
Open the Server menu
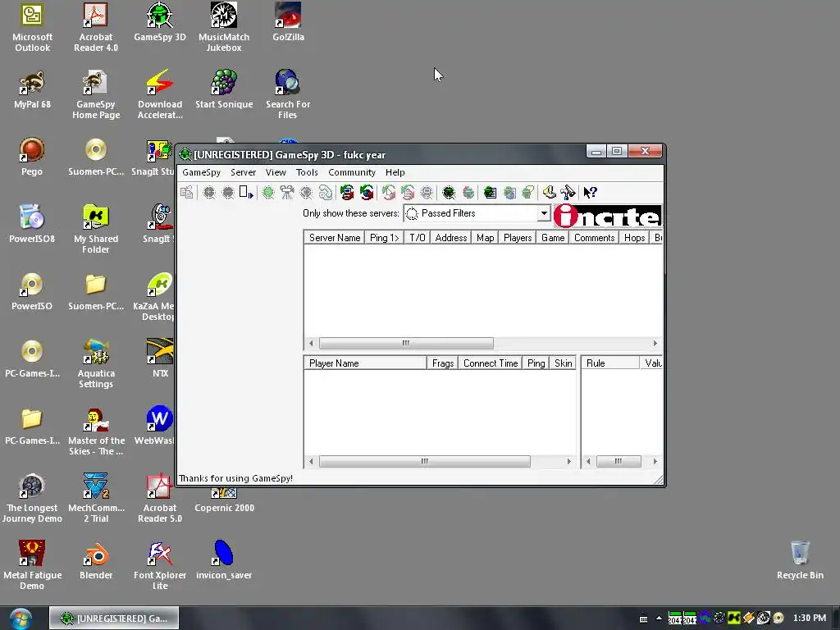click(243, 172)
